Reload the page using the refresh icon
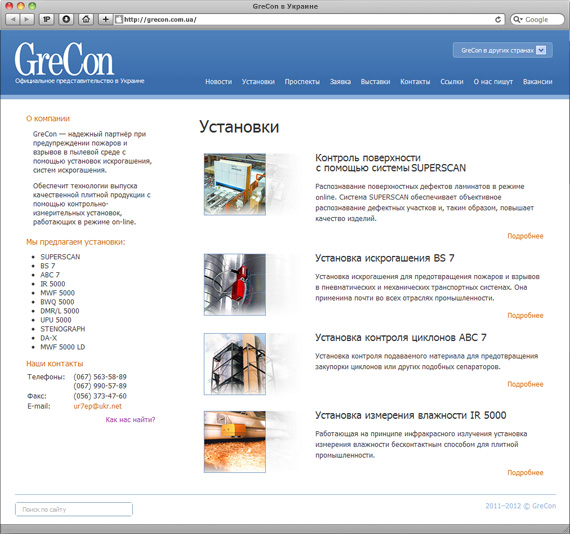 [498, 20]
